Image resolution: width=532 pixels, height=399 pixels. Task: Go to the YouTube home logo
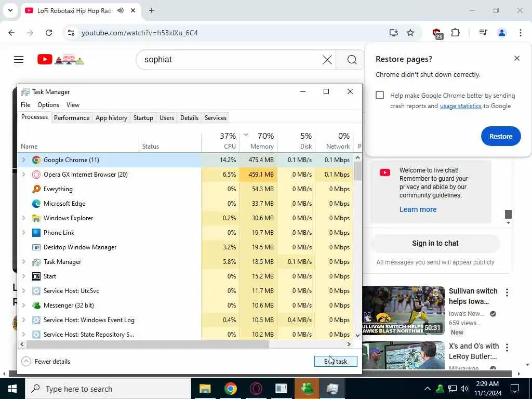tap(61, 59)
